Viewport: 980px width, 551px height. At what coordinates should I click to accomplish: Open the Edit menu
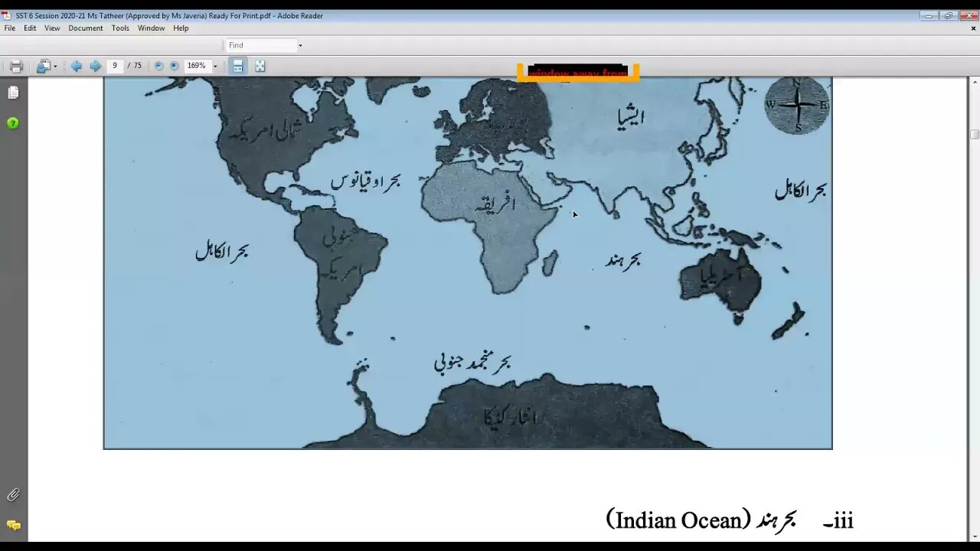[x=30, y=28]
